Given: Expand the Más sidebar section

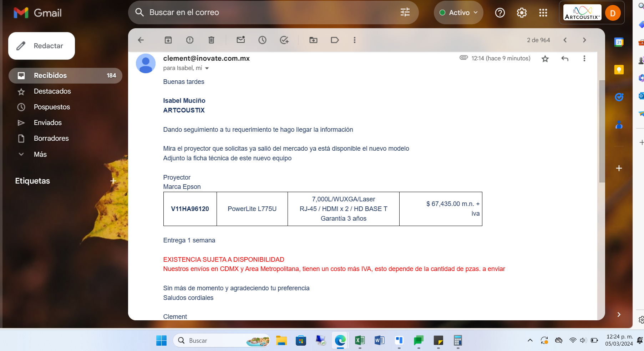Looking at the screenshot, I should click(65, 154).
